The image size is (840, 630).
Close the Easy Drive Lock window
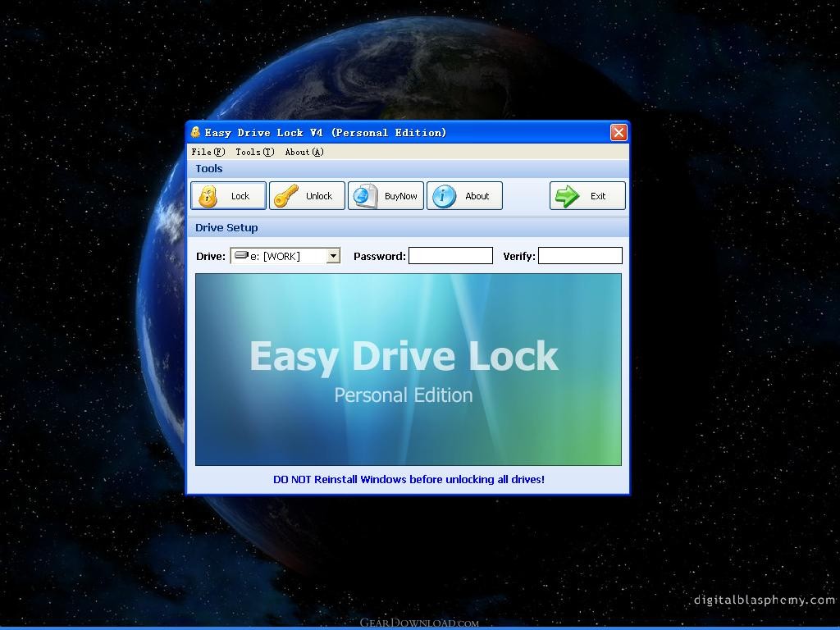click(x=619, y=132)
